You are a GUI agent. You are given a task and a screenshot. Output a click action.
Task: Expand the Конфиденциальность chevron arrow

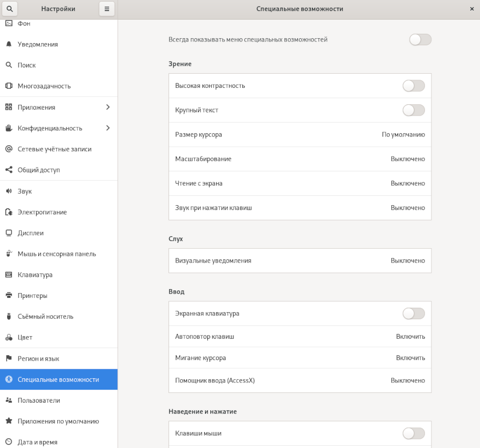coord(107,128)
